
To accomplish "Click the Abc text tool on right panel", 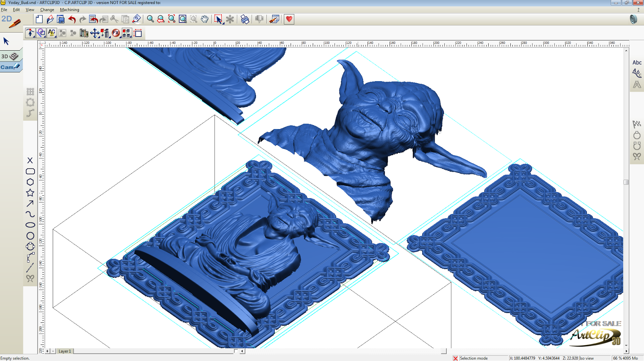I will 637,62.
